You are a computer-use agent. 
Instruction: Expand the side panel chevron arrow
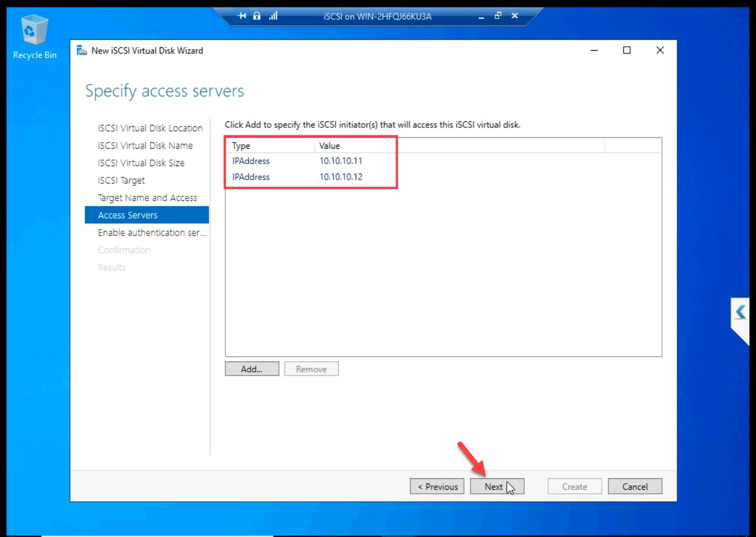[741, 312]
